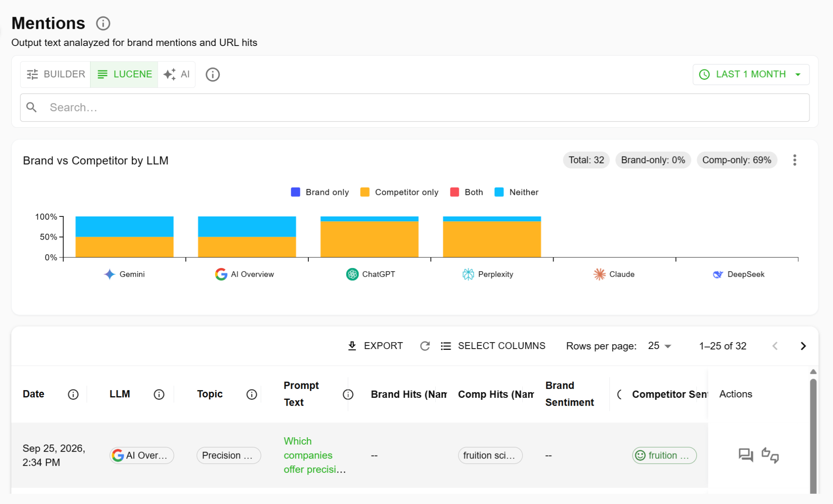Open the LAST 1 MONTH date range dropdown
The image size is (833, 504).
click(x=751, y=74)
